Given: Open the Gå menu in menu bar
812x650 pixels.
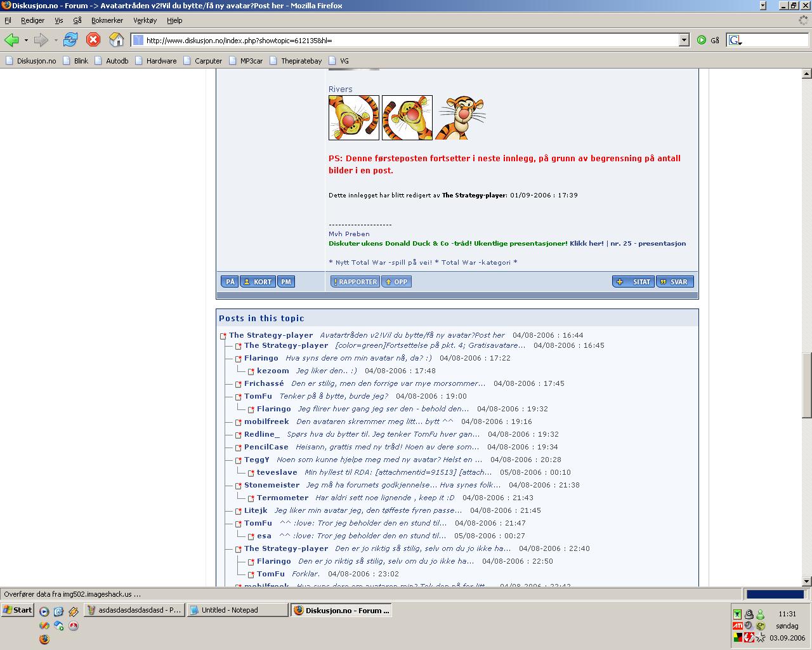Looking at the screenshot, I should (x=77, y=20).
